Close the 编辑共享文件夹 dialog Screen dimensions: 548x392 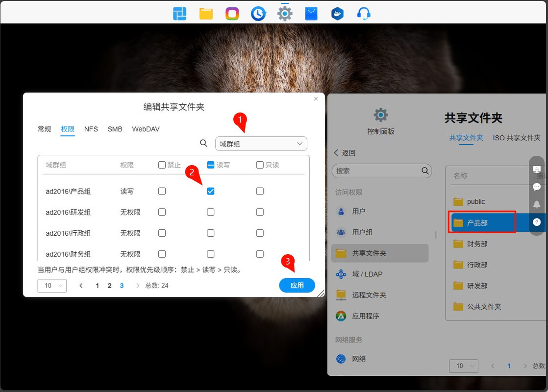pyautogui.click(x=316, y=99)
